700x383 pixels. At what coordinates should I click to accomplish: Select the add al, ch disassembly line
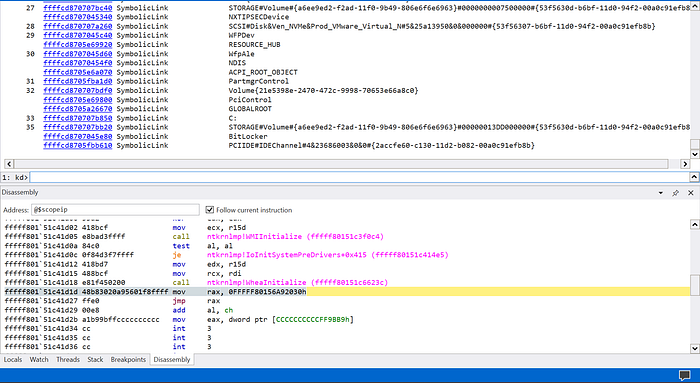coord(346,310)
